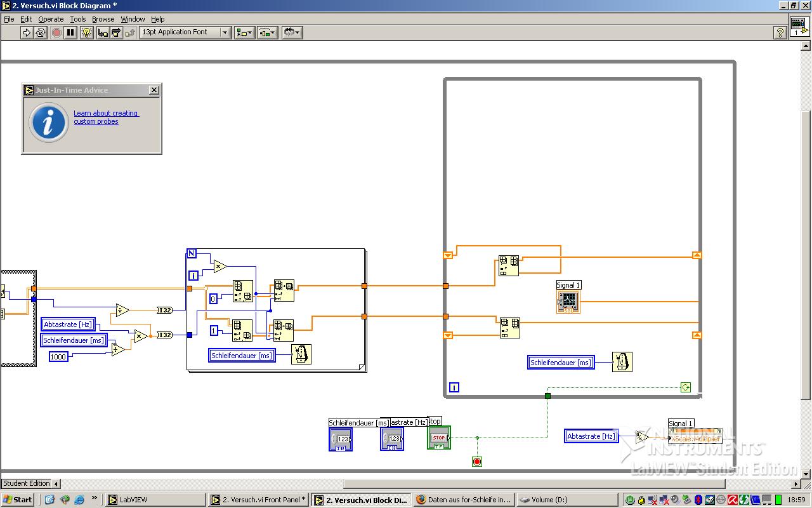Screen dimensions: 812x508
Task: Click the blue info icon in Just-In-Time Advice
Action: [x=49, y=122]
